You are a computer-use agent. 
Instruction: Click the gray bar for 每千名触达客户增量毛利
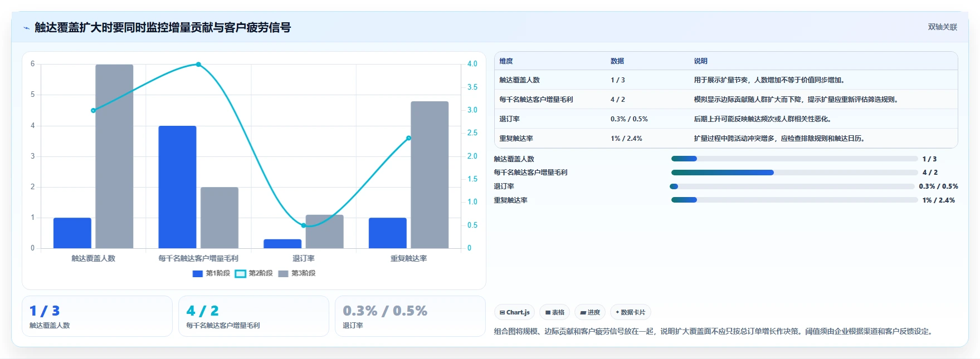point(220,218)
